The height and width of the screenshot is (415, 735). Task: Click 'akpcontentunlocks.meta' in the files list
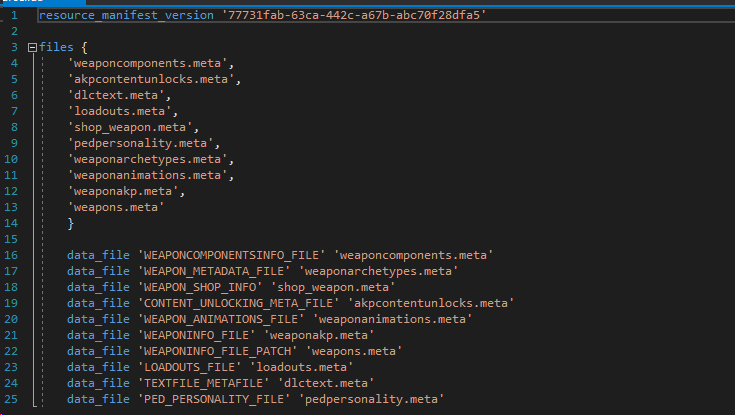(150, 79)
